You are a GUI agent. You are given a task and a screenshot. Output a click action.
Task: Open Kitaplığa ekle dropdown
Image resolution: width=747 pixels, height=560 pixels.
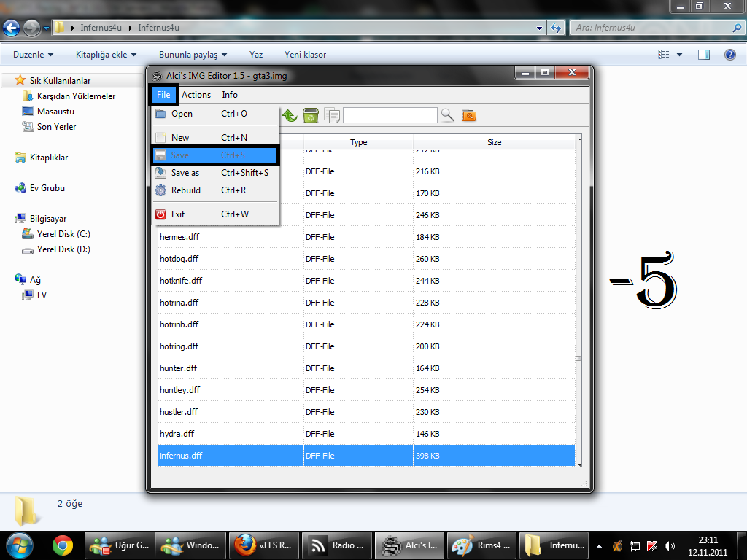pyautogui.click(x=106, y=55)
